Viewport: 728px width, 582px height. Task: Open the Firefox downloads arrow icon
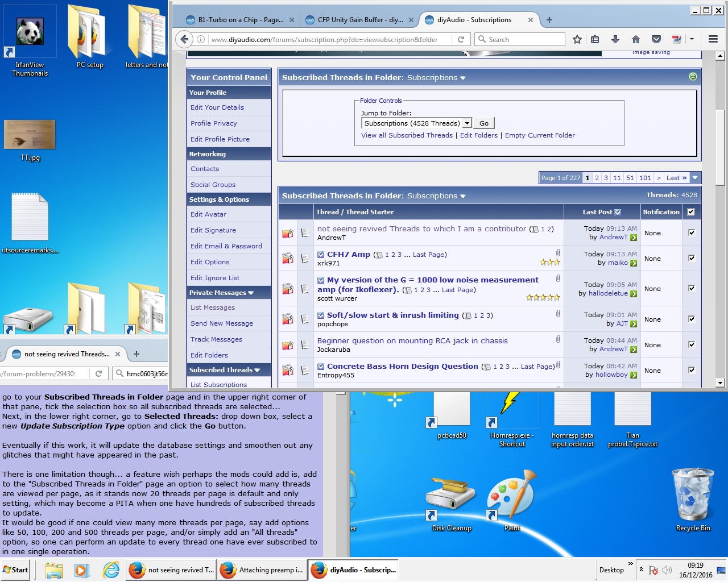pos(615,39)
